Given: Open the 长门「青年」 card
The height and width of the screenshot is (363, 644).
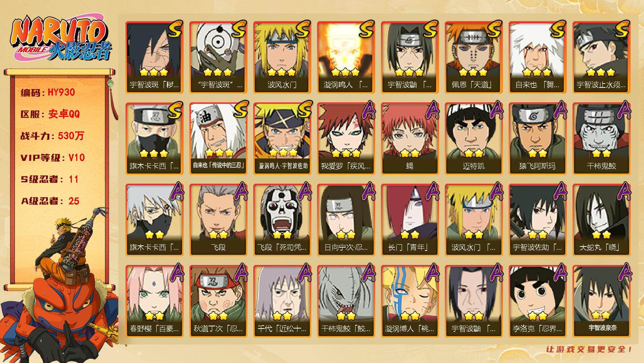Looking at the screenshot, I should (x=410, y=220).
